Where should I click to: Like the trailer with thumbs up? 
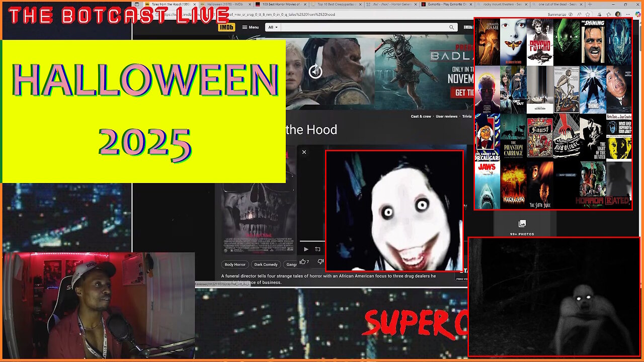pyautogui.click(x=304, y=261)
